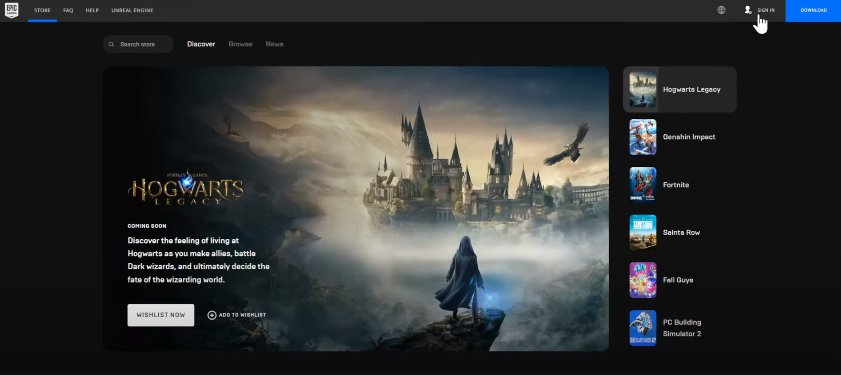
Task: Switch to the Browse tab
Action: tap(240, 44)
